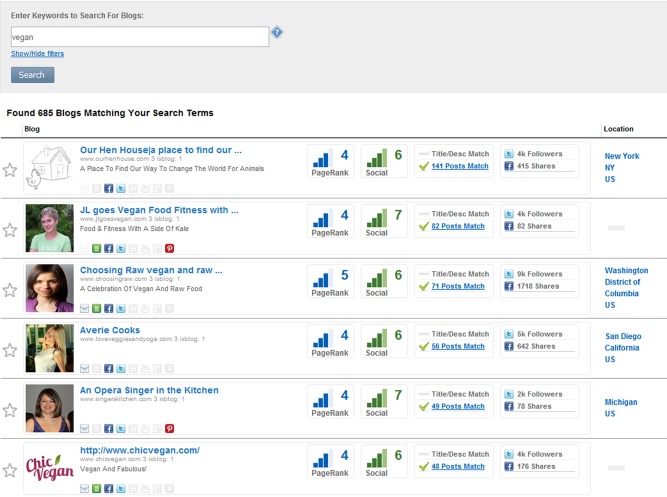
Task: Open Pinterest icon for An Opera Singer
Action: (x=169, y=428)
